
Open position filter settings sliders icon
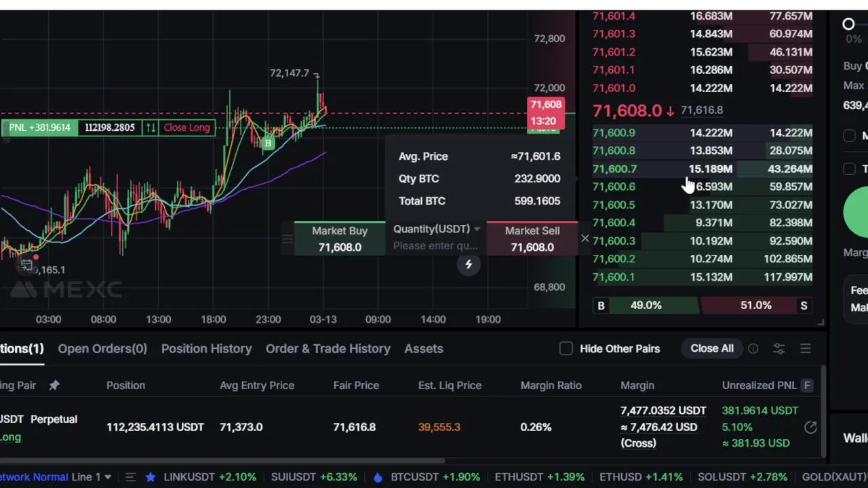click(x=778, y=348)
